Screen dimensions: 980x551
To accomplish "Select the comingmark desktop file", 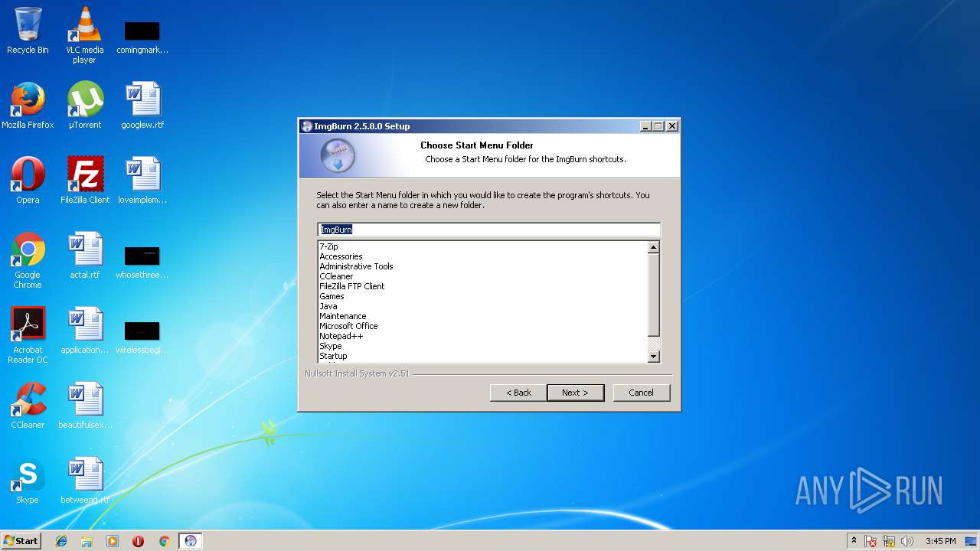I will pyautogui.click(x=142, y=35).
